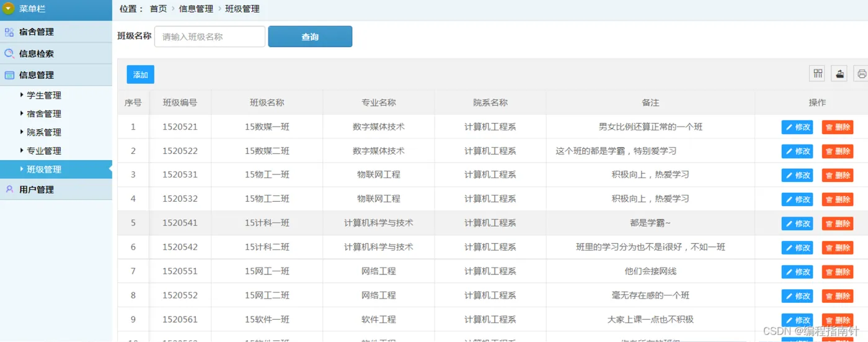Viewport: 868px width, 342px height.
Task: Click the 信息管理 sidebar icon
Action: tap(9, 75)
